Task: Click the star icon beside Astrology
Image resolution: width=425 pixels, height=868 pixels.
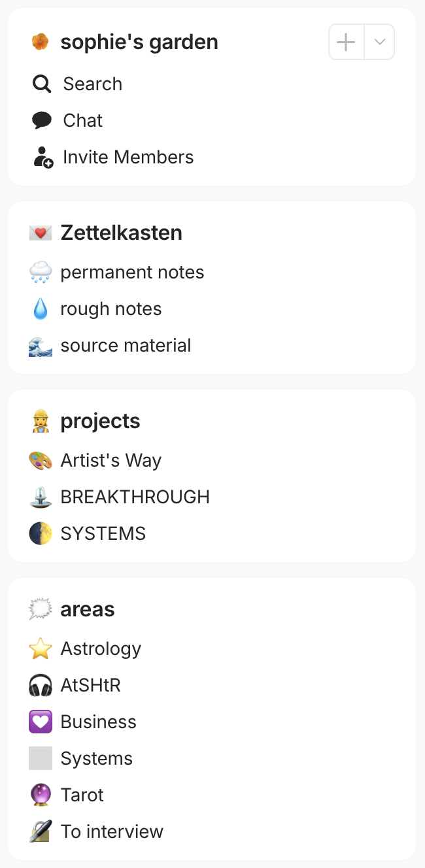Action: tap(41, 649)
